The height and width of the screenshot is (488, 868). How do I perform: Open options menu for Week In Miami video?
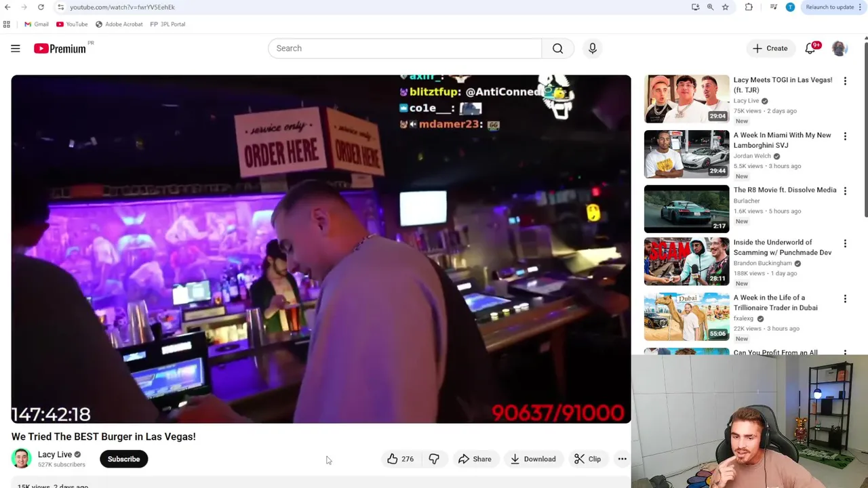[845, 136]
